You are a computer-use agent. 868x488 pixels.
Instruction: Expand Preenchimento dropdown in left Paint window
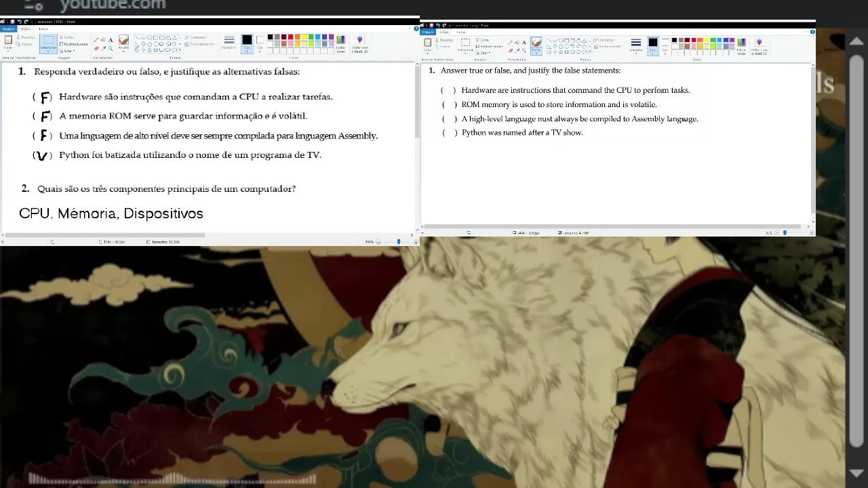tap(201, 44)
